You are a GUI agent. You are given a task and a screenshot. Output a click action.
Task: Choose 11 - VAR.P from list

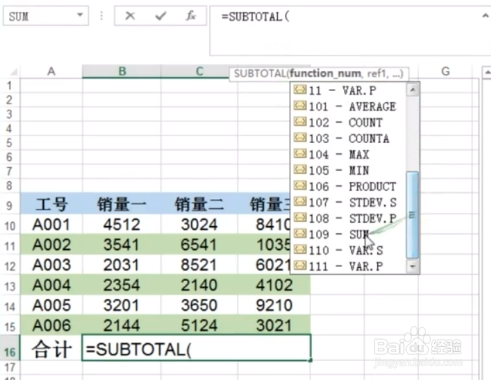(349, 90)
